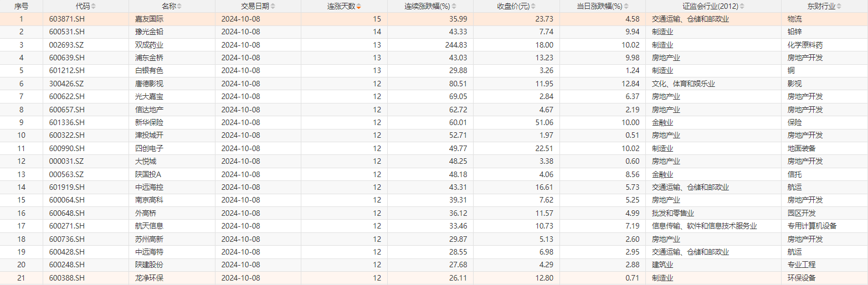This screenshot has height=285, width=868.
Task: Sort by 连续涨跌幅(%) using its arrow icon
Action: (x=455, y=7)
